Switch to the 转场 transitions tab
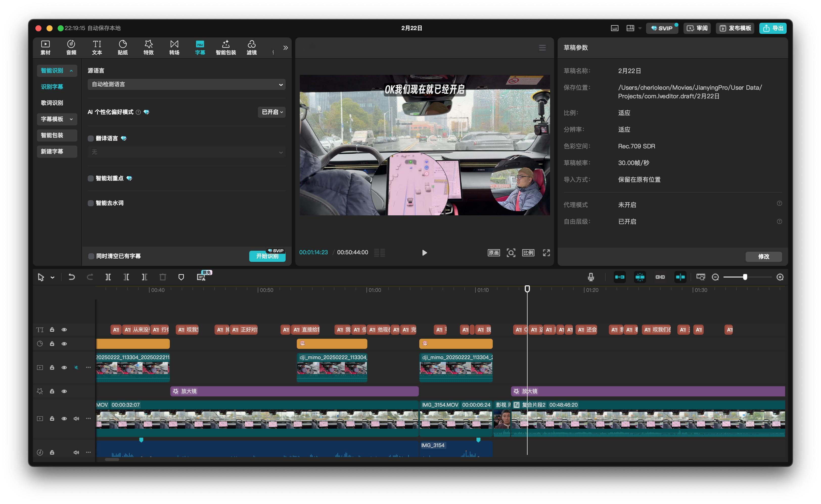The image size is (821, 504). 174,48
